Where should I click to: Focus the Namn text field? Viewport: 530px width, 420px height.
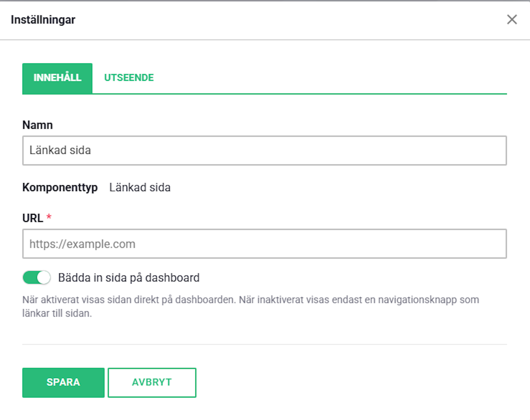[x=264, y=151]
